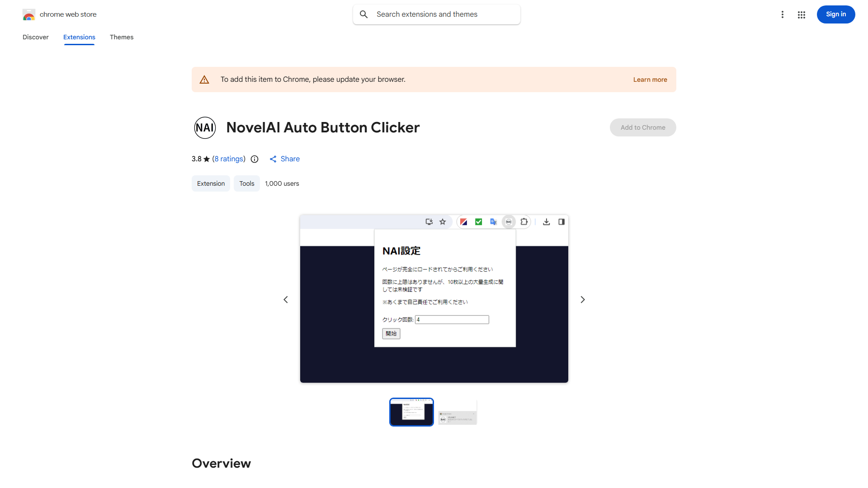Viewport: 868px width, 488px height.
Task: Click the chrome web store rainbow logo
Action: coord(28,14)
